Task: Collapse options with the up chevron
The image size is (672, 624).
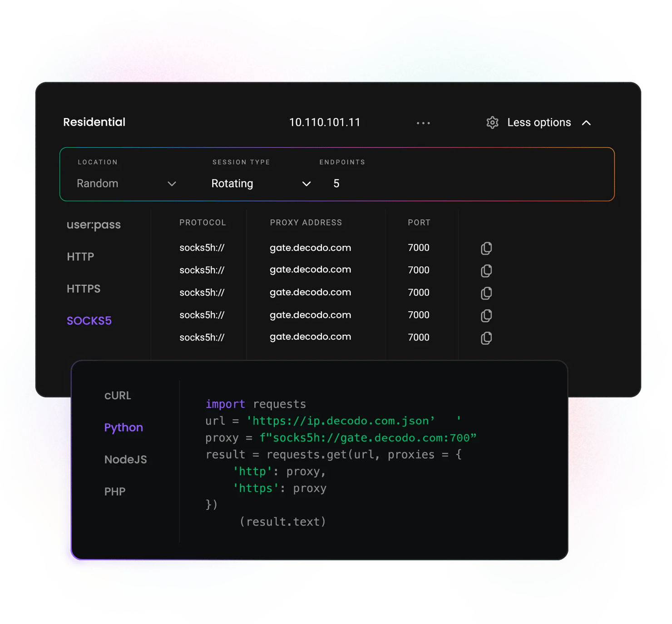Action: click(x=586, y=123)
